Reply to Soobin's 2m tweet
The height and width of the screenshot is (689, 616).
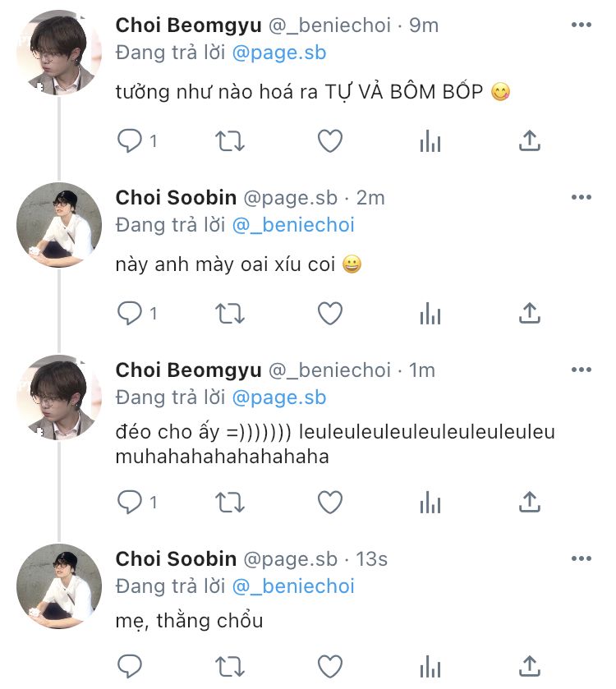tap(130, 313)
